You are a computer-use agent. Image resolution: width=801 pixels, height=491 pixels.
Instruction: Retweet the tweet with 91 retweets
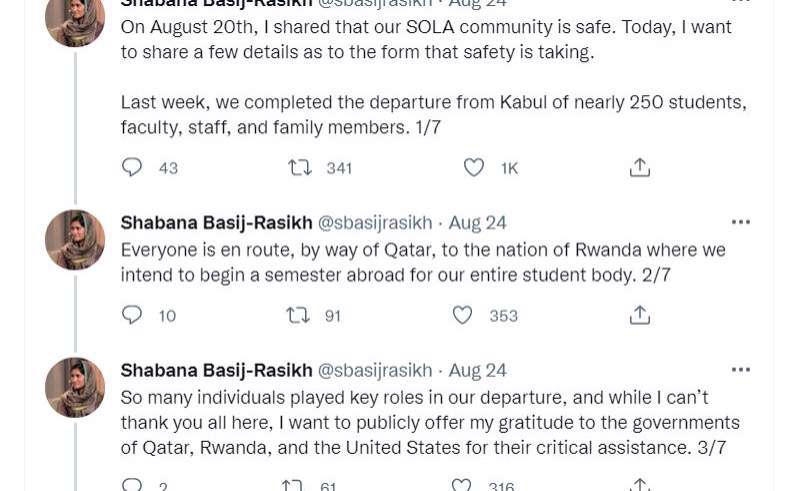[298, 315]
